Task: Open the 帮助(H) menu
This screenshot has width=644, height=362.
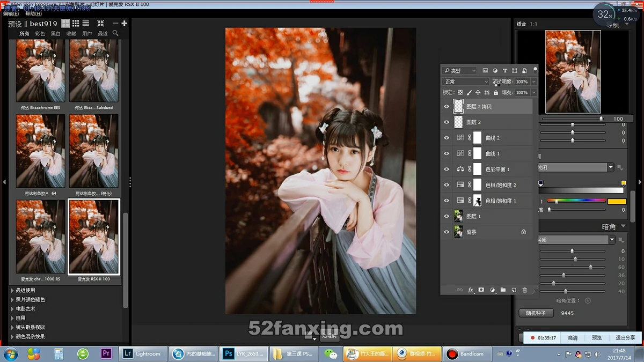Action: click(x=33, y=13)
